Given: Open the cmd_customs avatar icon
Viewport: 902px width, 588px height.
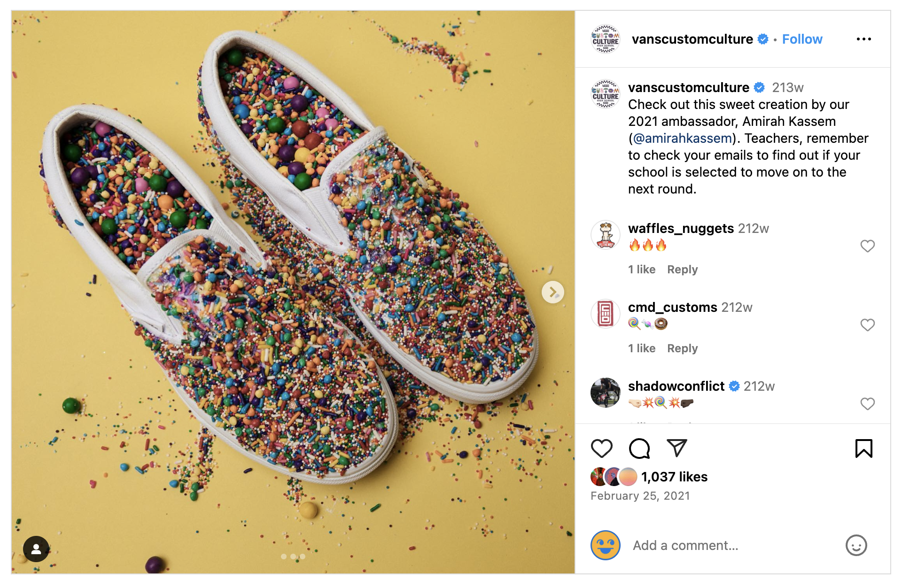Looking at the screenshot, I should click(606, 314).
